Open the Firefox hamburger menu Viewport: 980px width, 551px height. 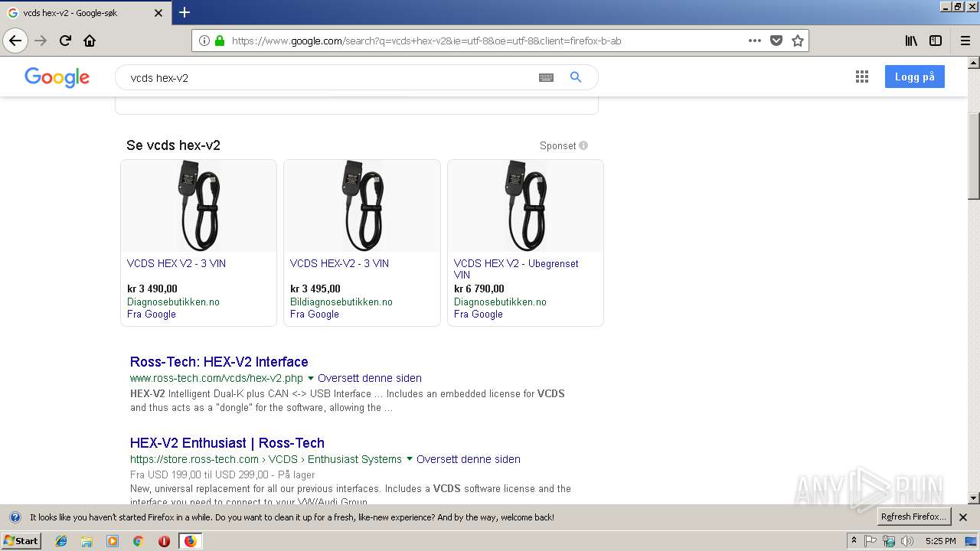point(965,41)
